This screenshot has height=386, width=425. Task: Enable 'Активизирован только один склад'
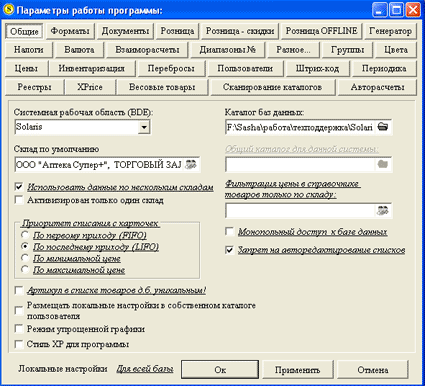19,200
